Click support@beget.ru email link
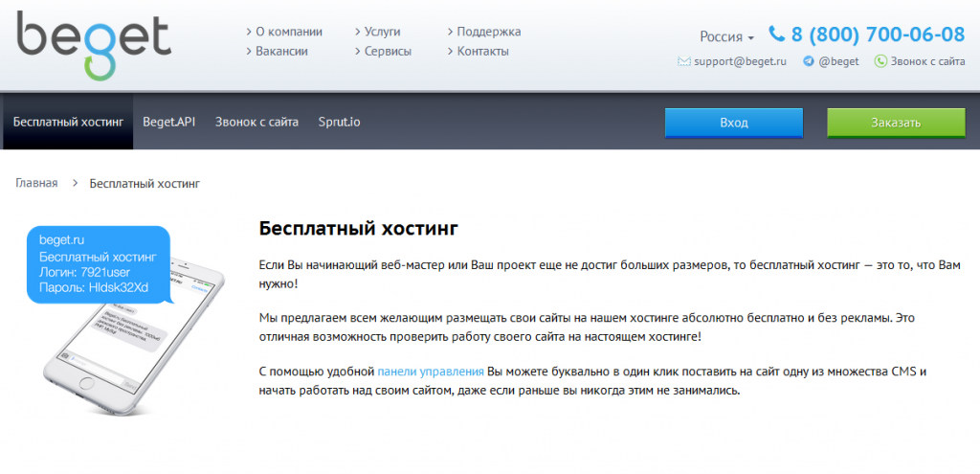 pos(740,62)
